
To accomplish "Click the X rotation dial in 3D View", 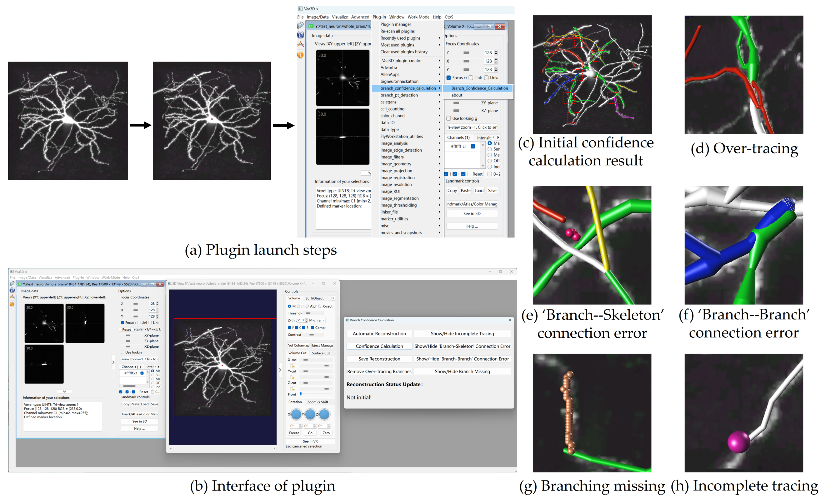I will (296, 414).
